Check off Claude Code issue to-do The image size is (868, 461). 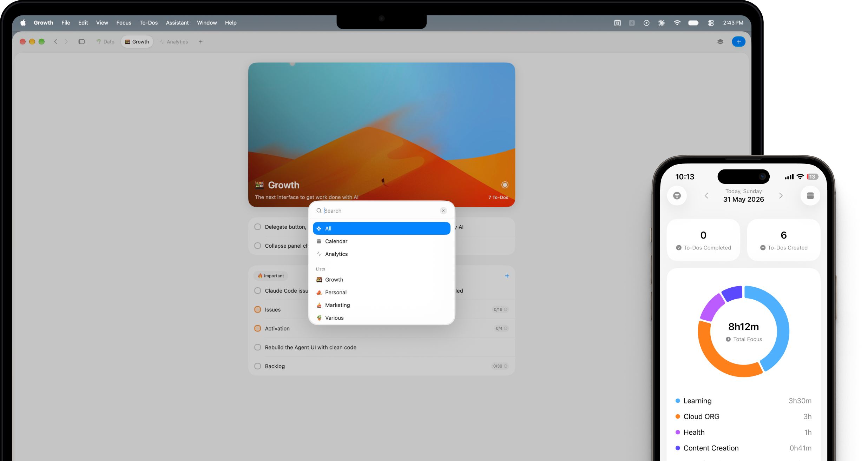coord(258,290)
